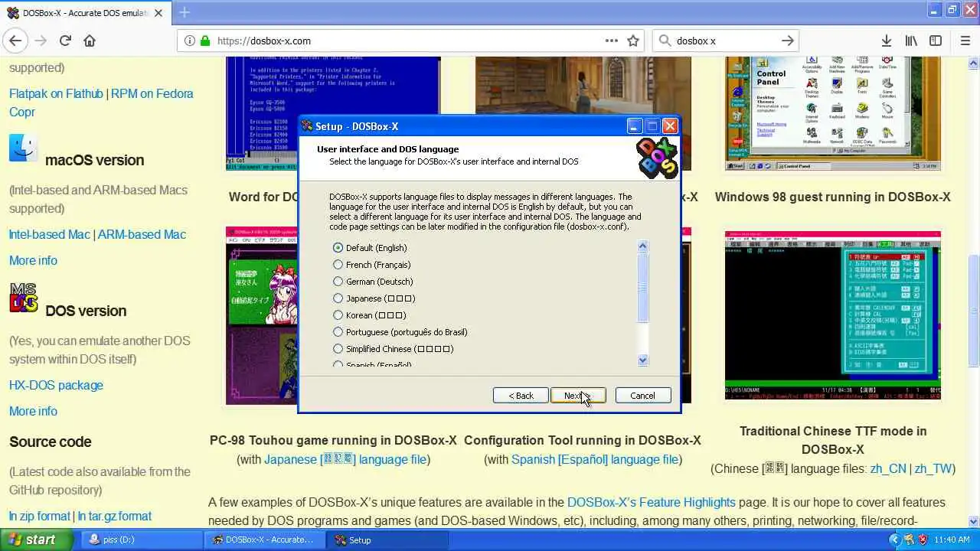Go to browser Home page
980x551 pixels.
click(x=90, y=41)
